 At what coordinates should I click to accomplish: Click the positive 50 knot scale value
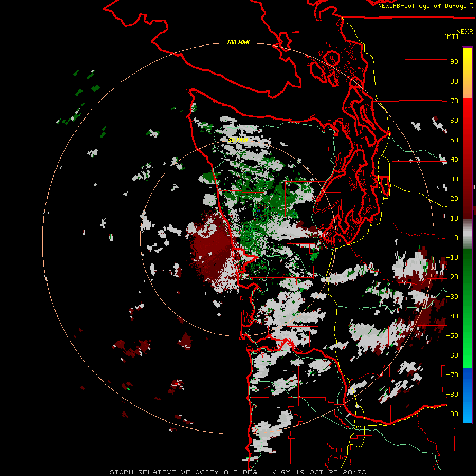454,140
